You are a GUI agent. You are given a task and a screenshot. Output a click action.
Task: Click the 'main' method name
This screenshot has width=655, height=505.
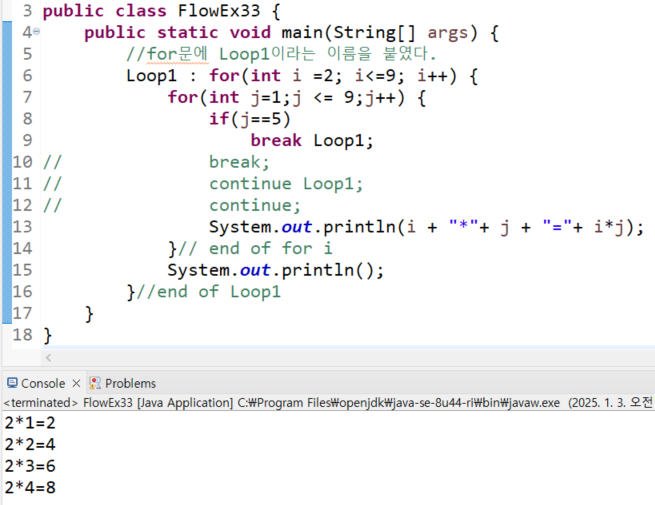(302, 33)
